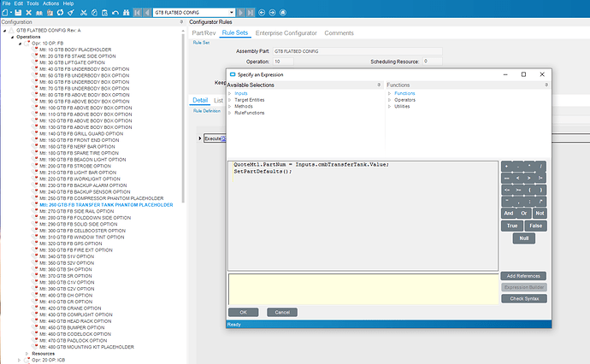The height and width of the screenshot is (364, 590).
Task: Click the New document toolbar icon
Action: click(x=7, y=13)
